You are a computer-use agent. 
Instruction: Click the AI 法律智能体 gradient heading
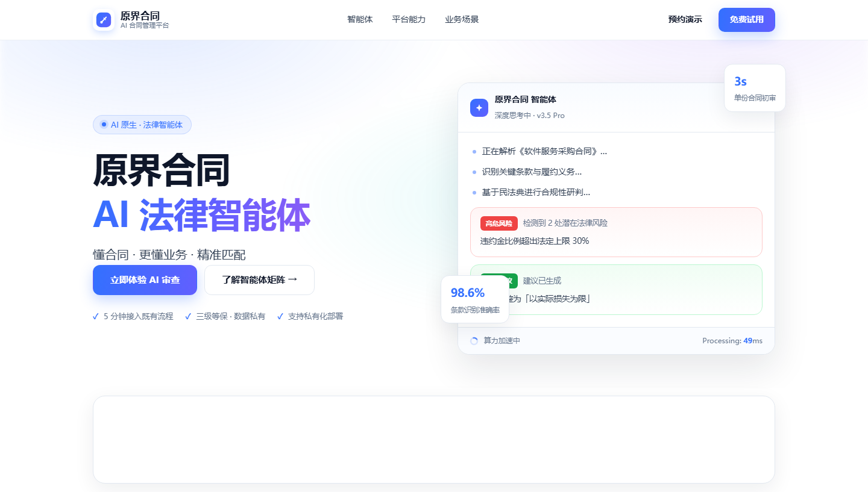pos(201,215)
